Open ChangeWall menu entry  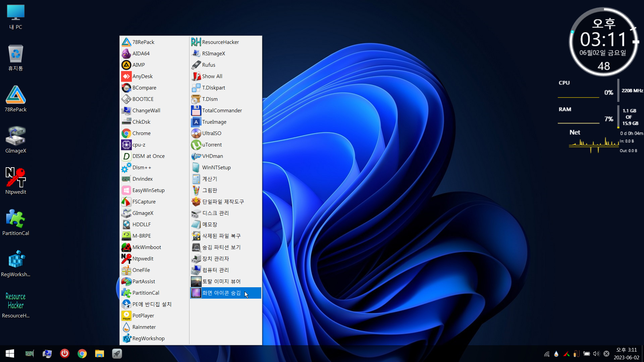point(154,111)
